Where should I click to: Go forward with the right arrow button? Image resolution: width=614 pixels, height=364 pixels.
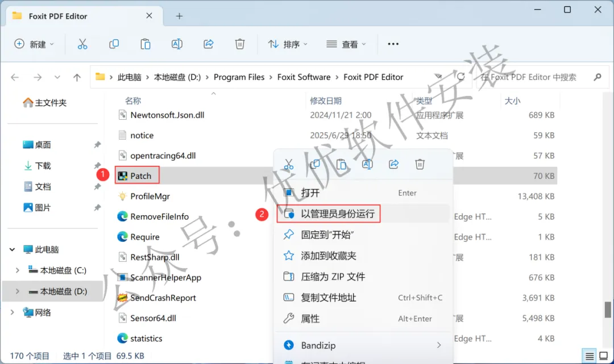pyautogui.click(x=38, y=77)
